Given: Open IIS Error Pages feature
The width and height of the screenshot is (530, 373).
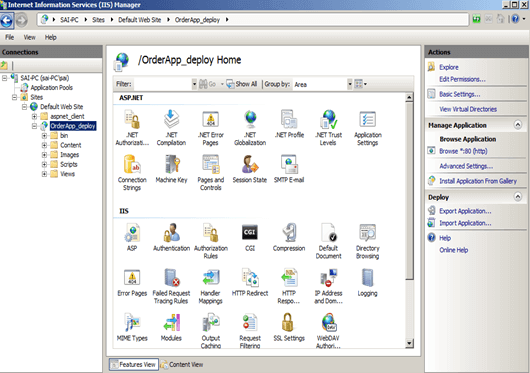Looking at the screenshot, I should (x=132, y=282).
